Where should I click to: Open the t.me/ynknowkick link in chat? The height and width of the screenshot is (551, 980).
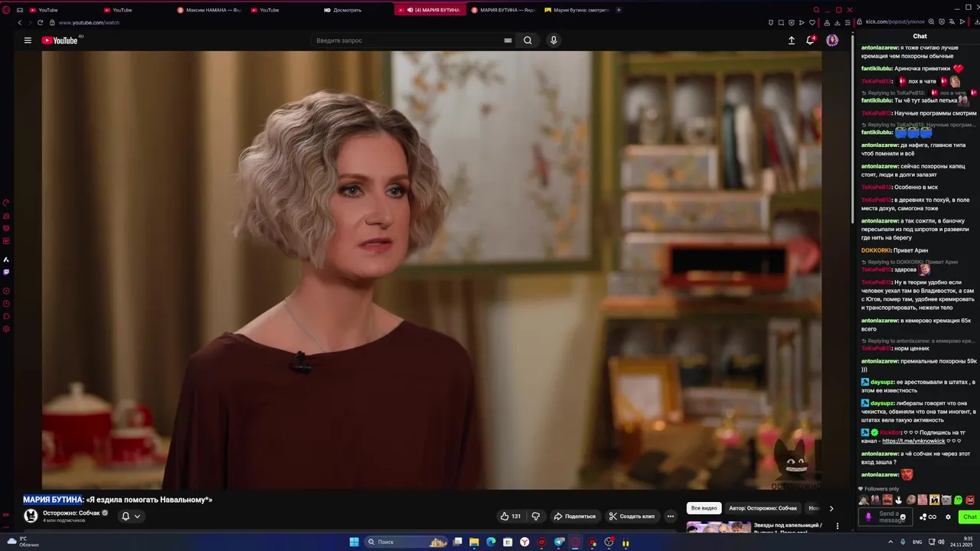(913, 442)
